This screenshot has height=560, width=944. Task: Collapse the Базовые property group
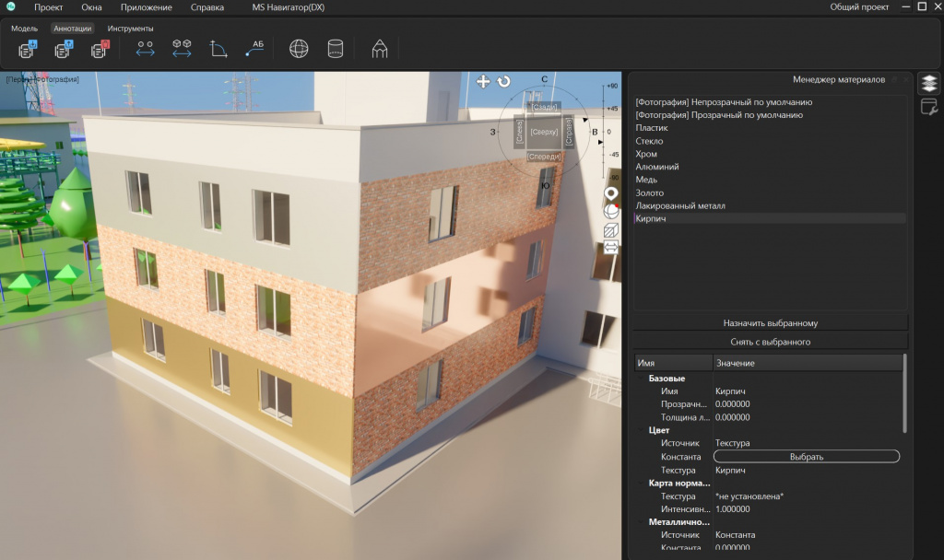pos(642,379)
